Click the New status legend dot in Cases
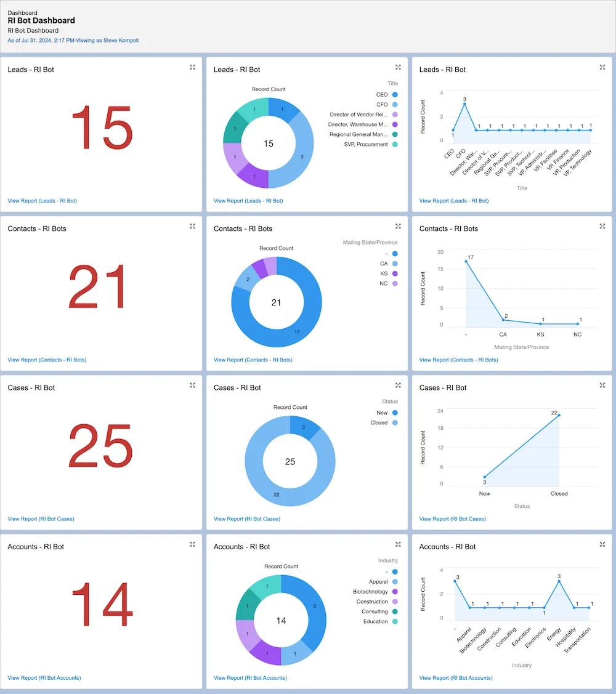Screen dimensions: 616x694 point(395,413)
